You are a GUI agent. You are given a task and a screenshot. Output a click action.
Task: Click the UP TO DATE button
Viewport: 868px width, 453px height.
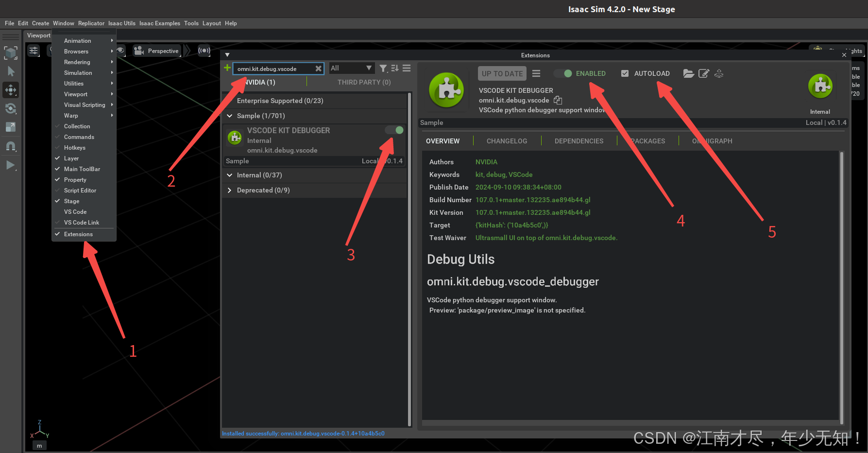502,73
